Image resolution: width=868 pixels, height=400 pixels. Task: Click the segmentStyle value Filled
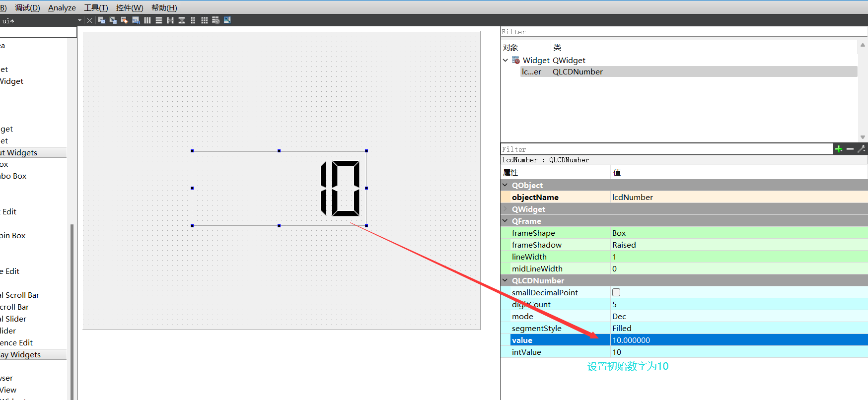pyautogui.click(x=739, y=328)
